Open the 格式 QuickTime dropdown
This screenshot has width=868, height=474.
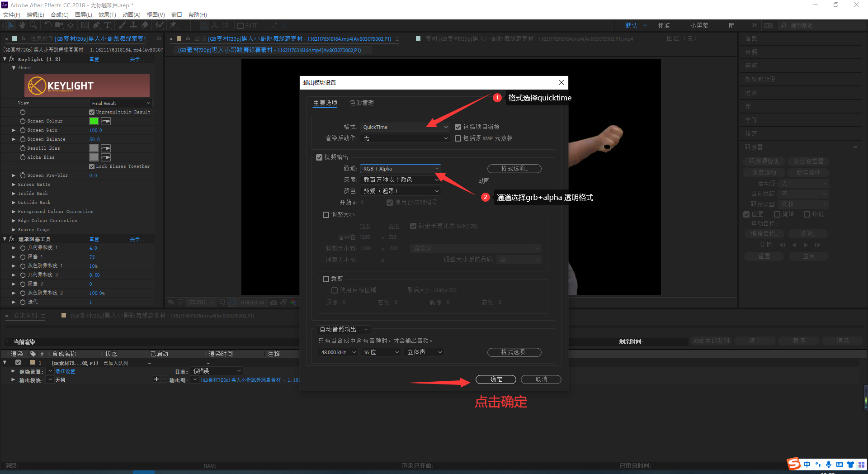[405, 127]
